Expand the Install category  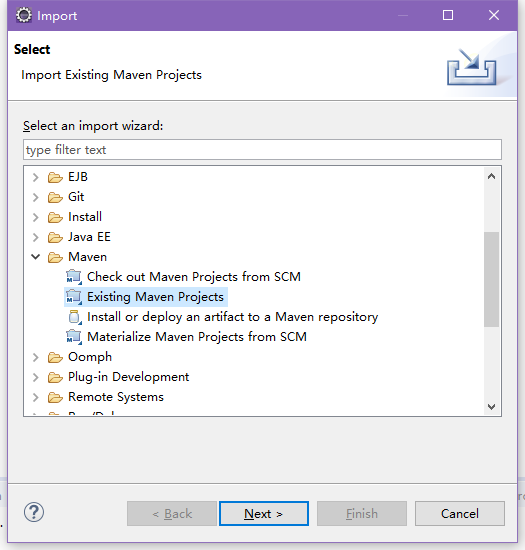point(35,217)
